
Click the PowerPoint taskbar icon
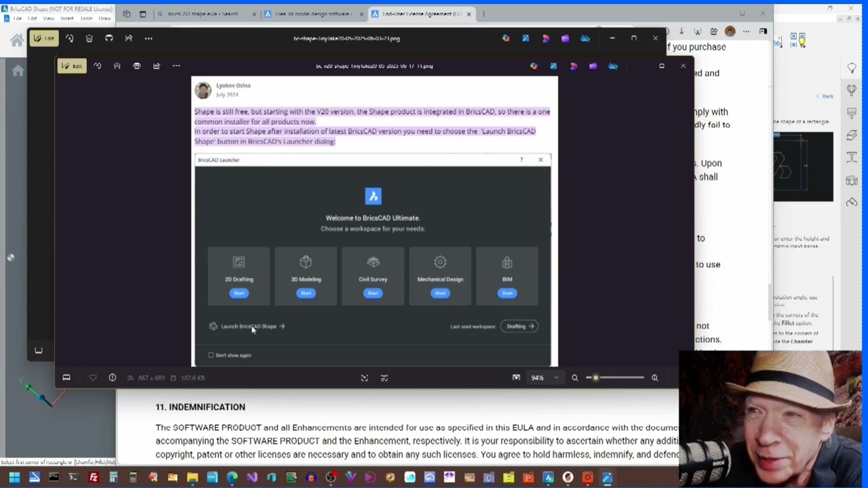(x=528, y=478)
